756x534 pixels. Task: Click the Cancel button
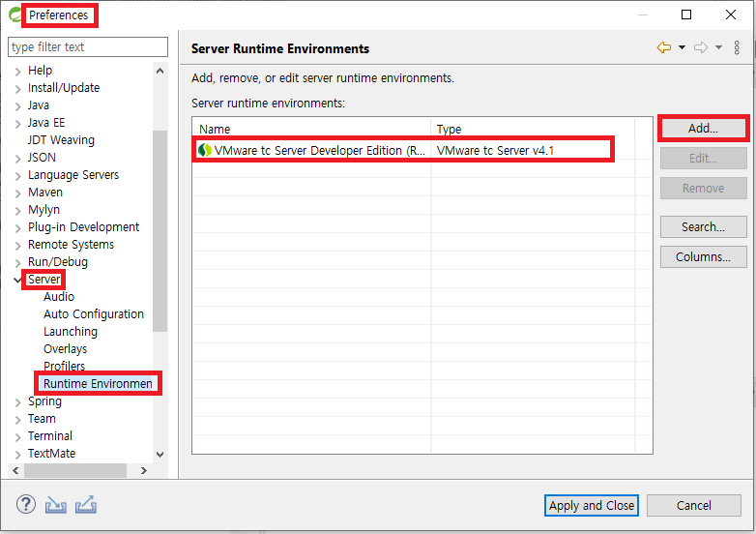[x=694, y=505]
